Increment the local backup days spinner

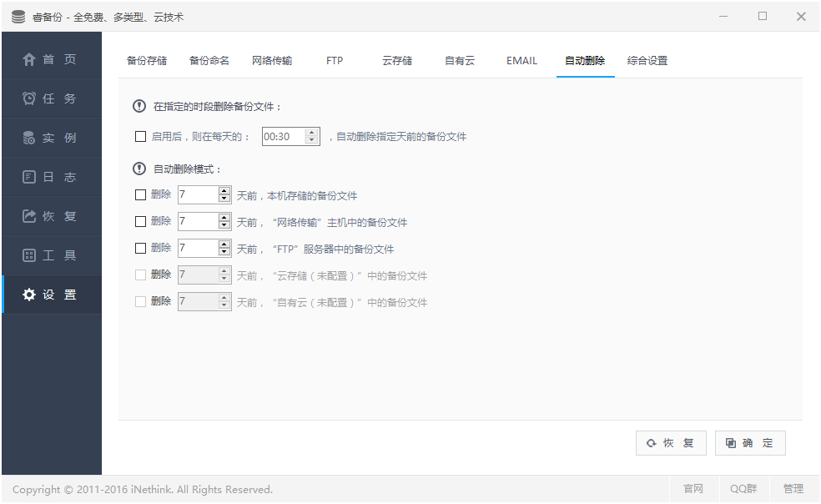point(224,190)
